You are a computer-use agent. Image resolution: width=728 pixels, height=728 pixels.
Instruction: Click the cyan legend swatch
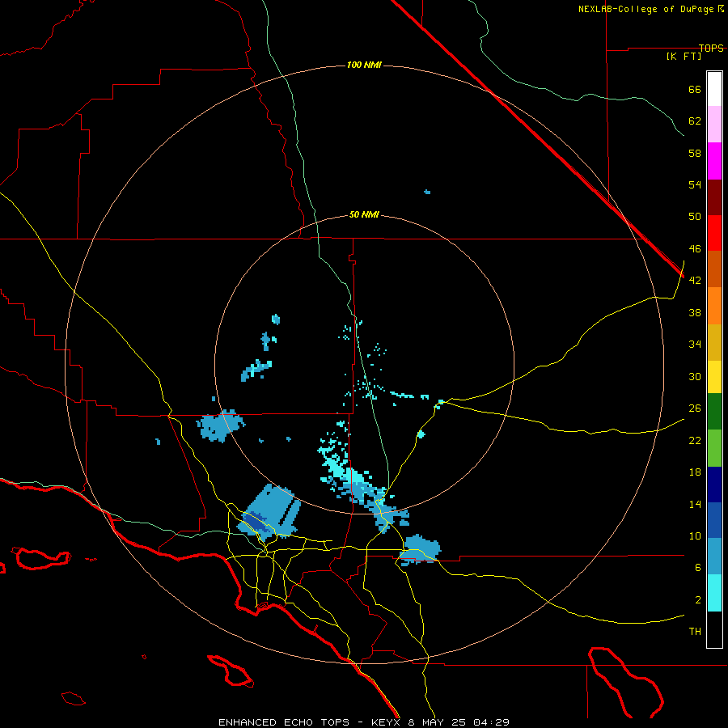714,593
